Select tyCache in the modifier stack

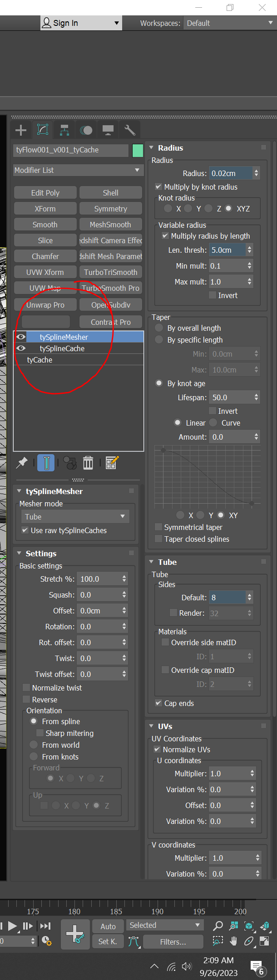40,360
